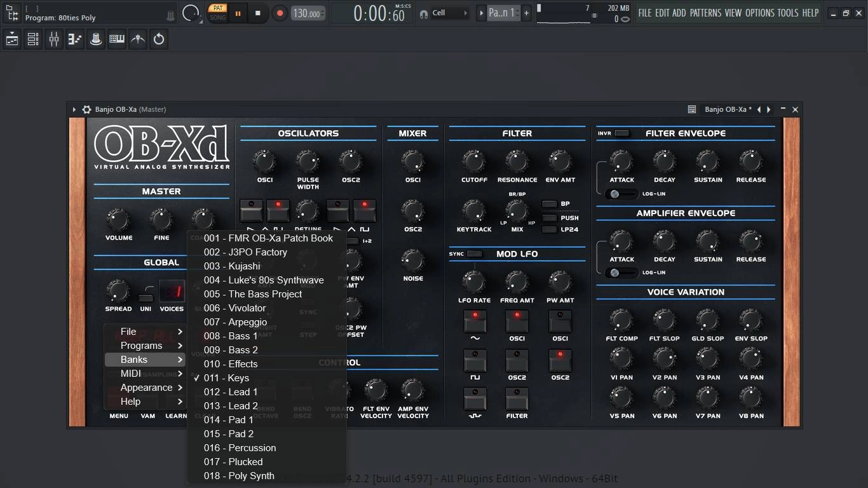Image resolution: width=868 pixels, height=488 pixels.
Task: Toggle the UNI switch in Global
Action: 146,297
